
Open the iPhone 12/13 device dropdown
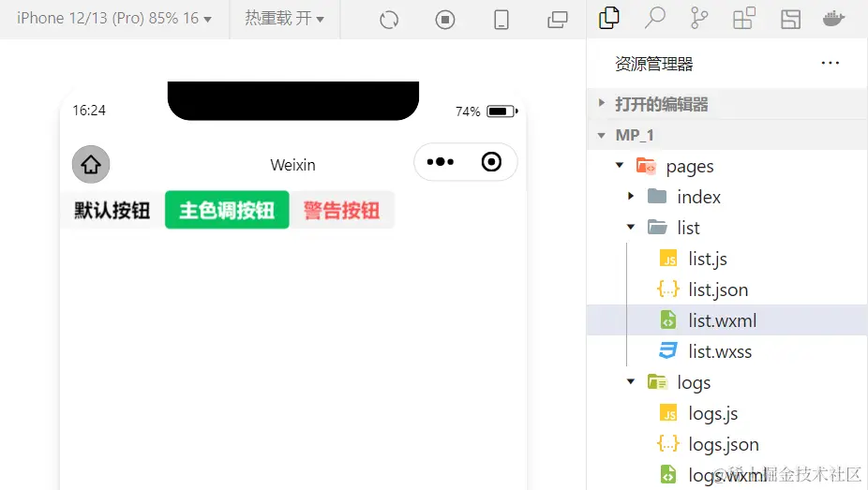114,19
